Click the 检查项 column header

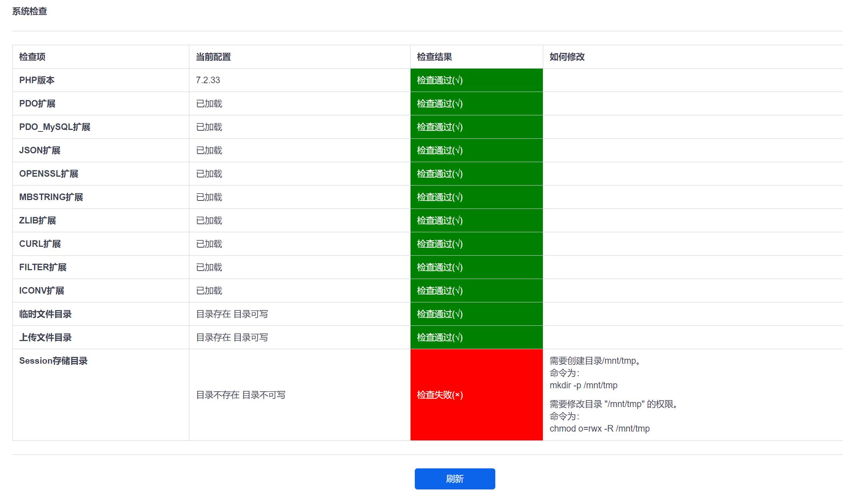(x=32, y=57)
